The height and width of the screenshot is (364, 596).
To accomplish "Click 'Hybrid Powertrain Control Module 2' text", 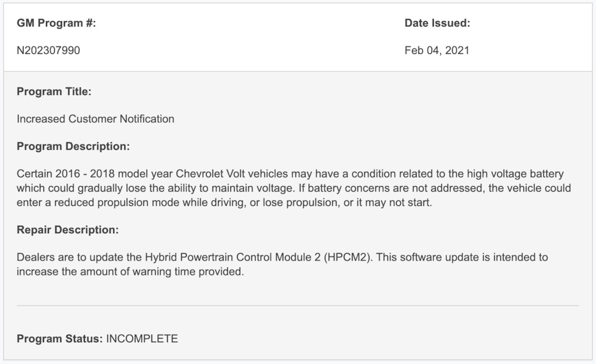I will [x=233, y=257].
